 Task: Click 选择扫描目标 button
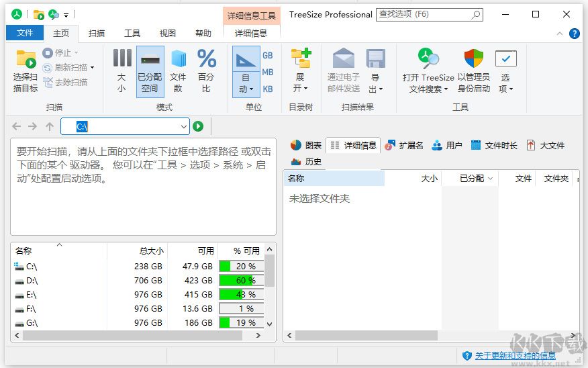(x=26, y=71)
